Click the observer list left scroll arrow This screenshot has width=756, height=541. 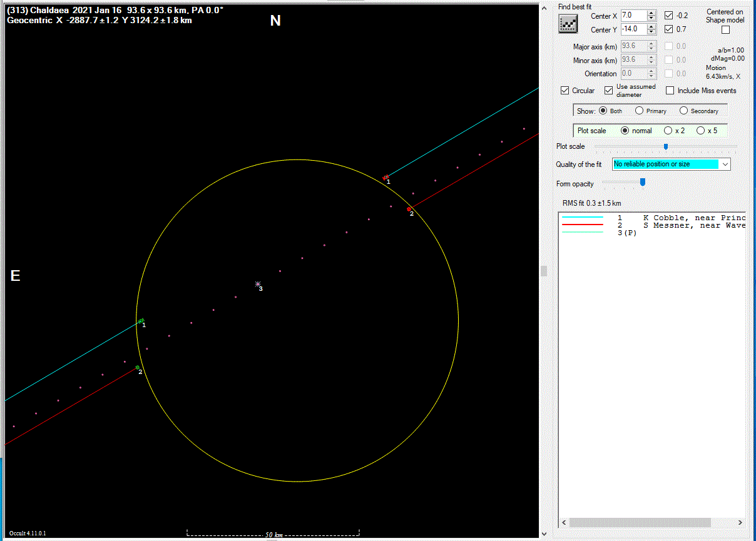click(564, 523)
